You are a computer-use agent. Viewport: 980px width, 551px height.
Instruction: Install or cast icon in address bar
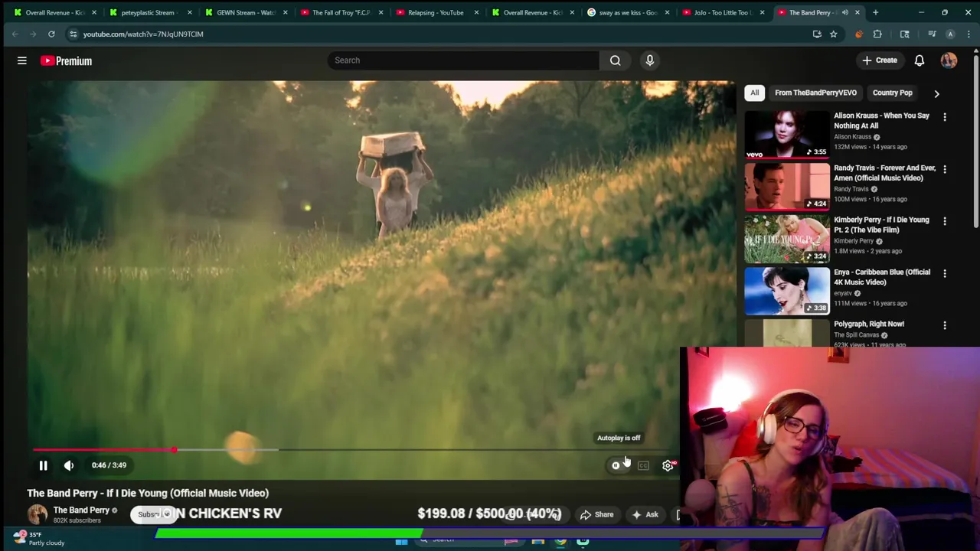(x=817, y=34)
